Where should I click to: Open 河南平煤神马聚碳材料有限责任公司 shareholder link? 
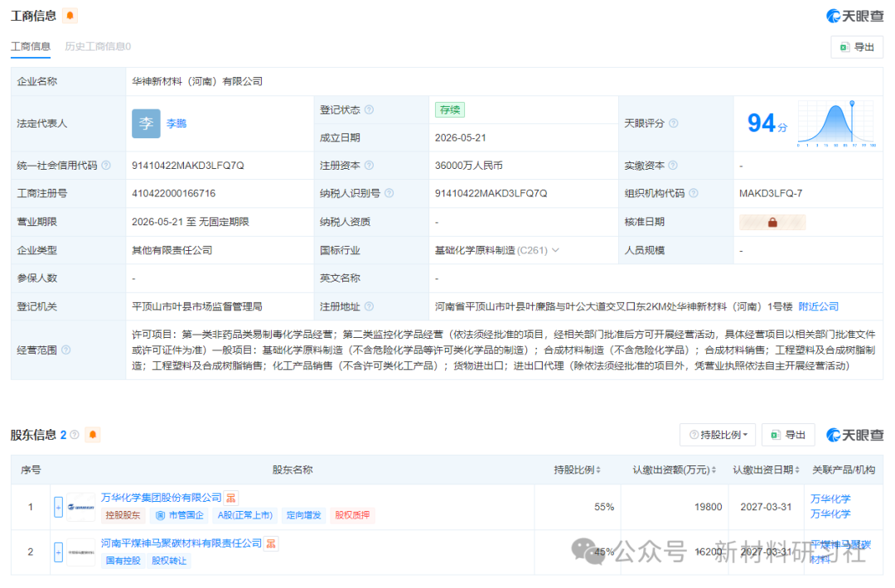pos(181,543)
